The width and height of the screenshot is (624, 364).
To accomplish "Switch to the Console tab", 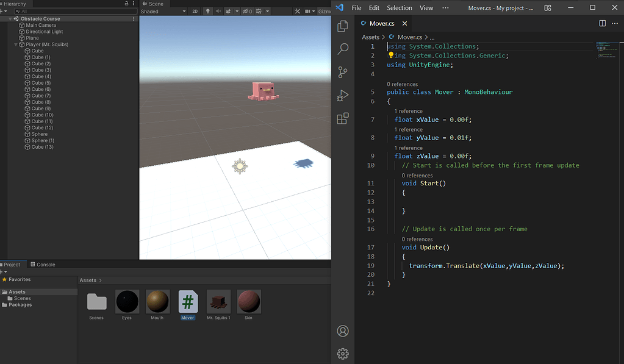I will [x=43, y=265].
